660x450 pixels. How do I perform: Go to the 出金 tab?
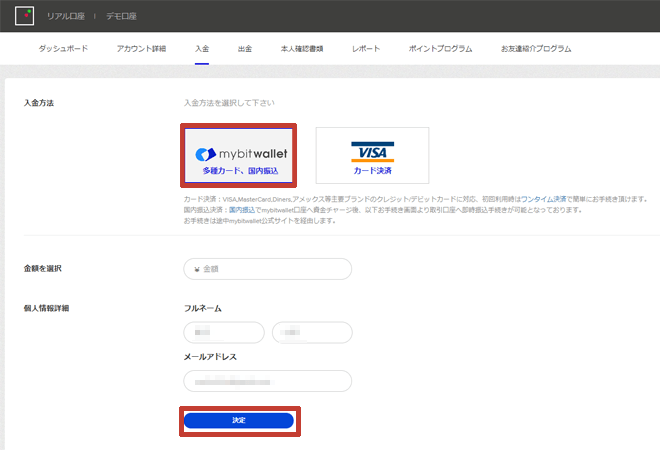pos(245,48)
